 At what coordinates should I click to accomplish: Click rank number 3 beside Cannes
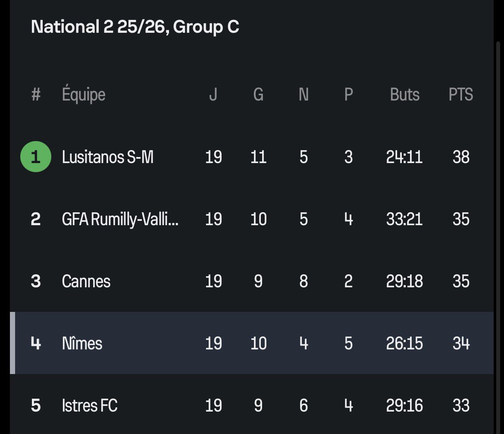click(36, 281)
